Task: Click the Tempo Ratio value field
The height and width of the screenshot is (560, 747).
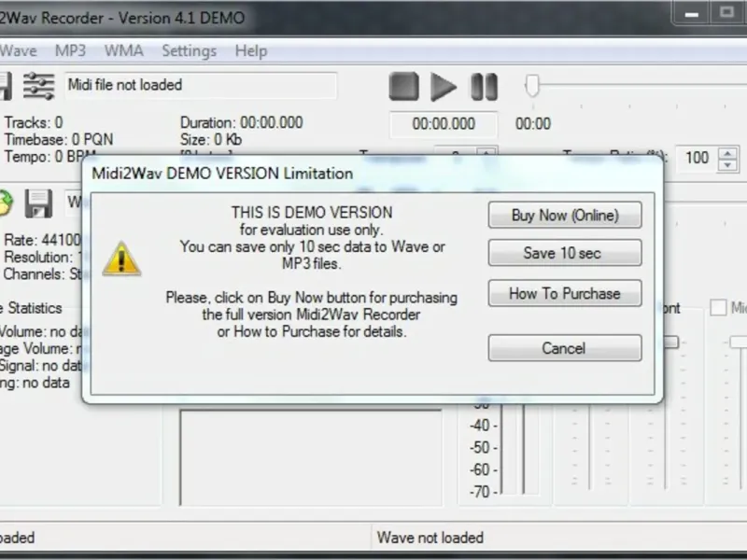Action: click(698, 158)
